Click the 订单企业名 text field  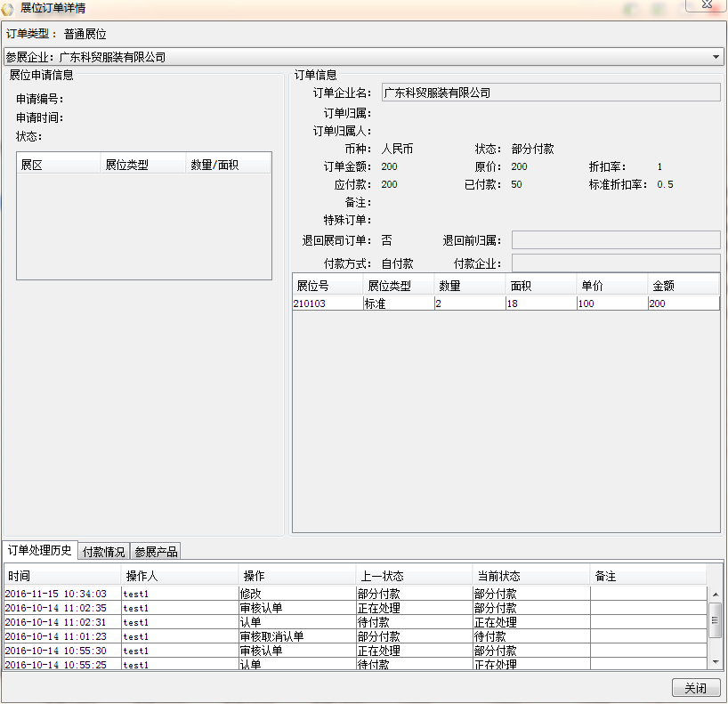(550, 93)
